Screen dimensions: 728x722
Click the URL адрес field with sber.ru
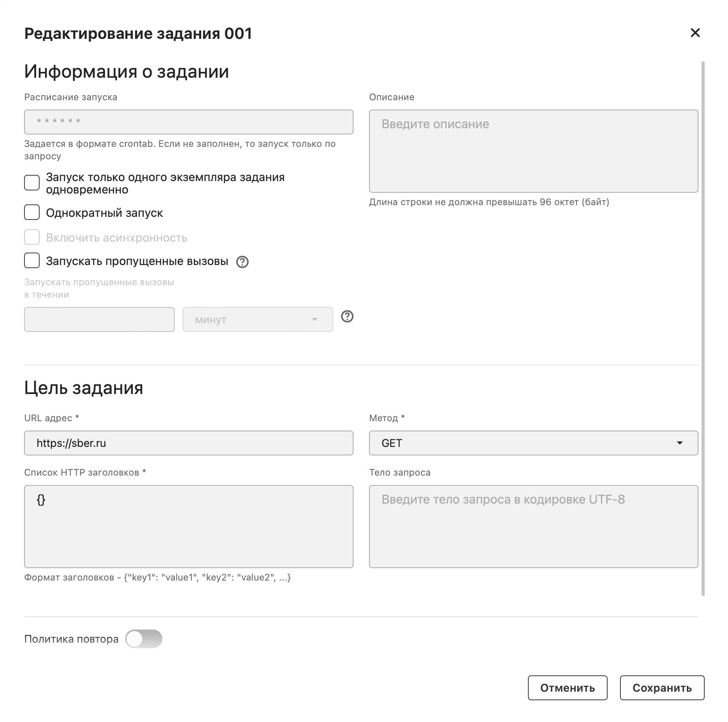coord(188,443)
